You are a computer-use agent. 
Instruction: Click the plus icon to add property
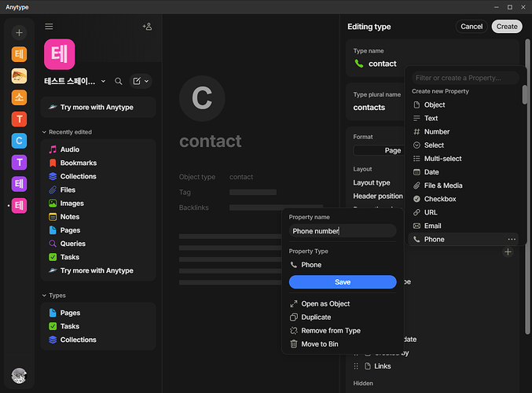click(508, 252)
